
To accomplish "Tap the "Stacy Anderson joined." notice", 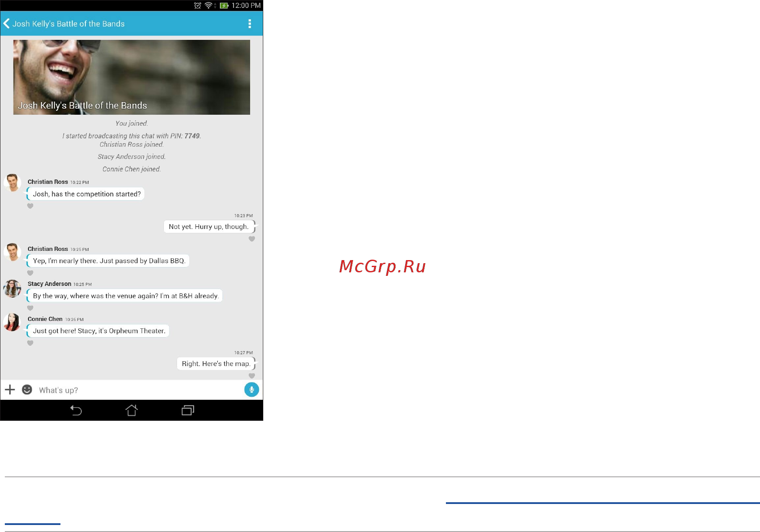I will 131,157.
